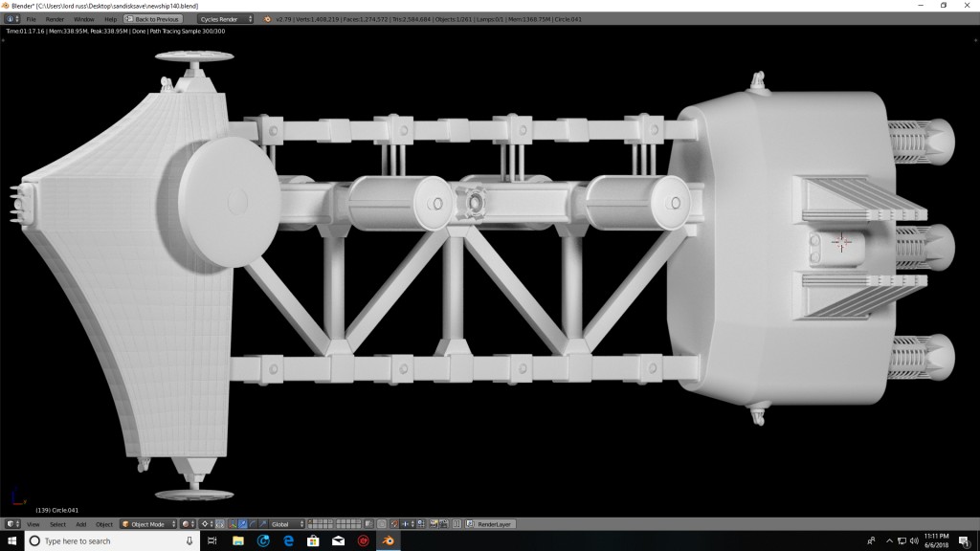This screenshot has width=980, height=551.
Task: Open the pivot point selector icon
Action: coord(204,524)
